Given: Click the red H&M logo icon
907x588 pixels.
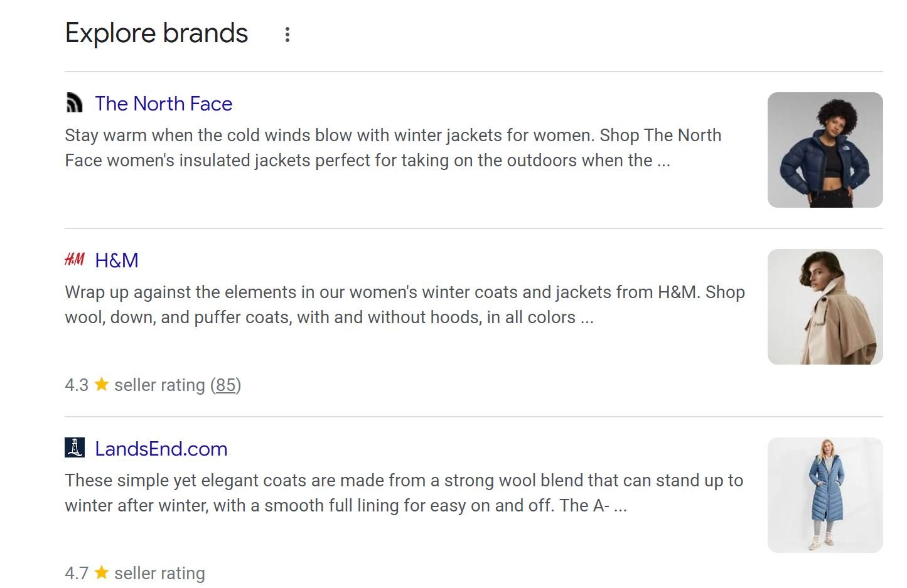Looking at the screenshot, I should tap(74, 260).
